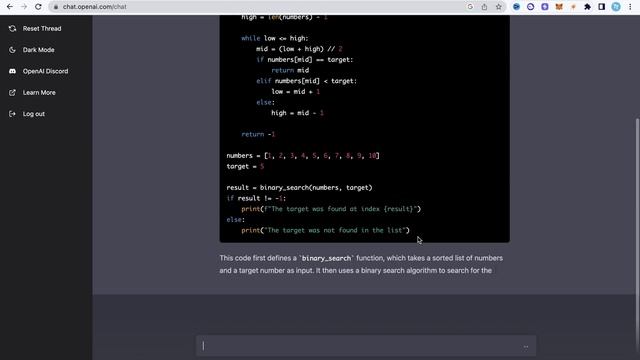
Task: Click the inline 'binary_search' code text
Action: click(x=327, y=258)
